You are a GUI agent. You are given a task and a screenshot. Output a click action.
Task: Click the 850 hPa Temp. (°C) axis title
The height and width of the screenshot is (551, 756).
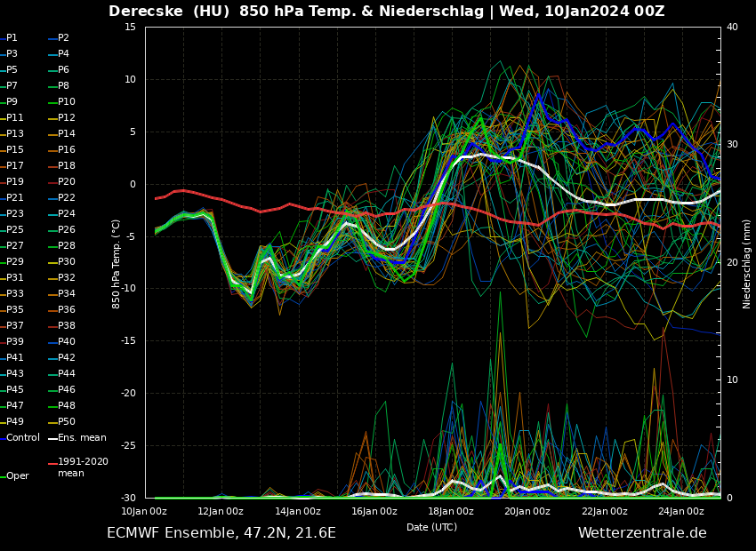(x=117, y=263)
